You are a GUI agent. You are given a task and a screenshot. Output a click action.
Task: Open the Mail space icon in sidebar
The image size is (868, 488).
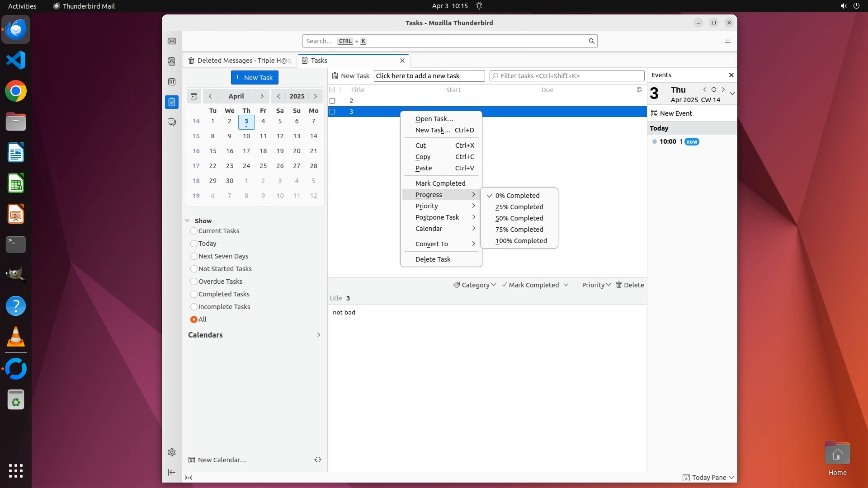point(172,41)
